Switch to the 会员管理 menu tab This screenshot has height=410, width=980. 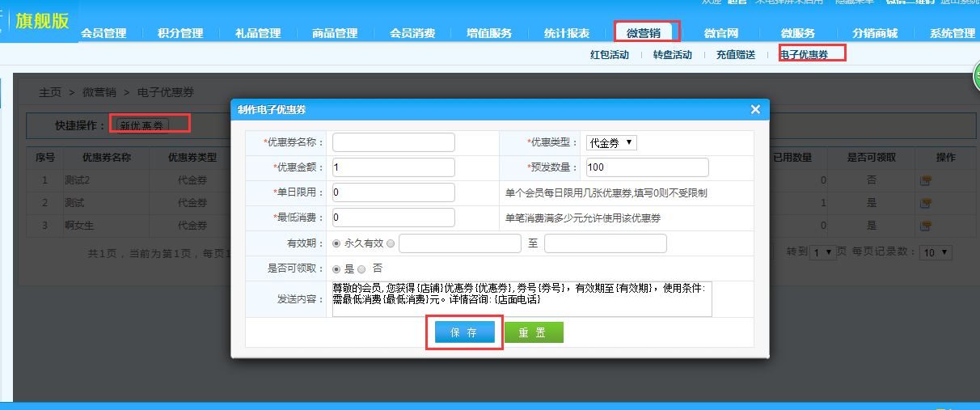coord(103,33)
